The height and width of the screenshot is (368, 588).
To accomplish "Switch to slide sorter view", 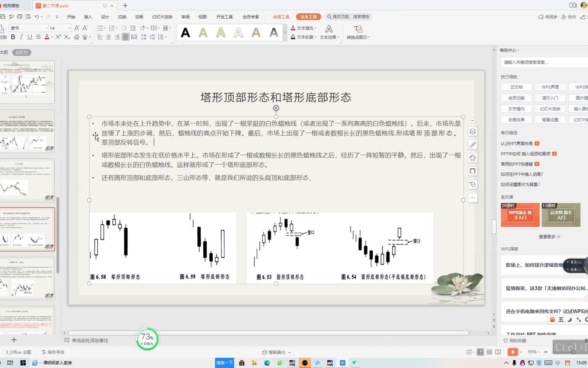I will 489,352.
